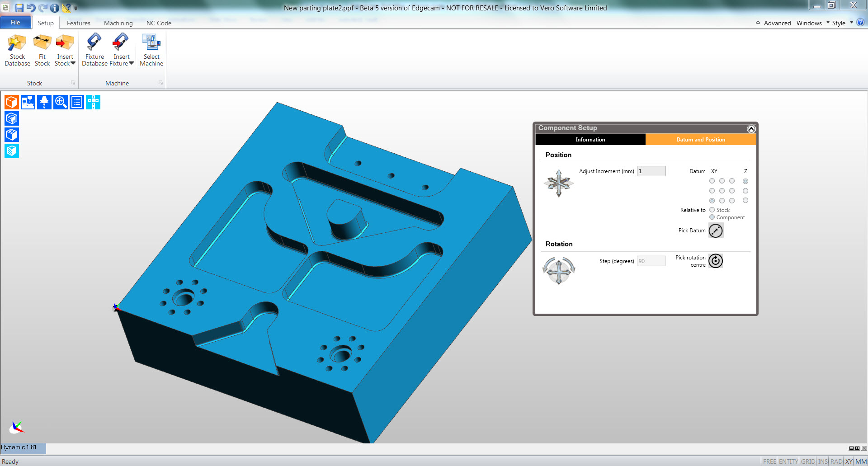The image size is (868, 466).
Task: Select the top Z datum radio button
Action: pyautogui.click(x=745, y=181)
